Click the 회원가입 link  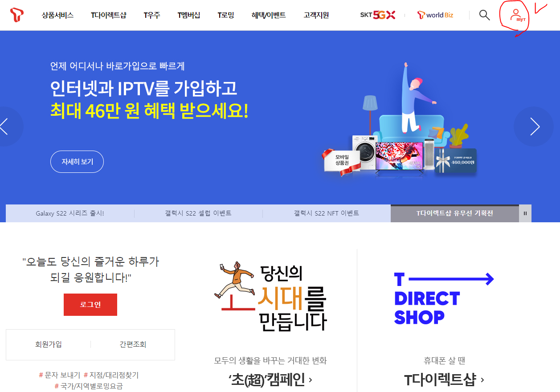49,344
